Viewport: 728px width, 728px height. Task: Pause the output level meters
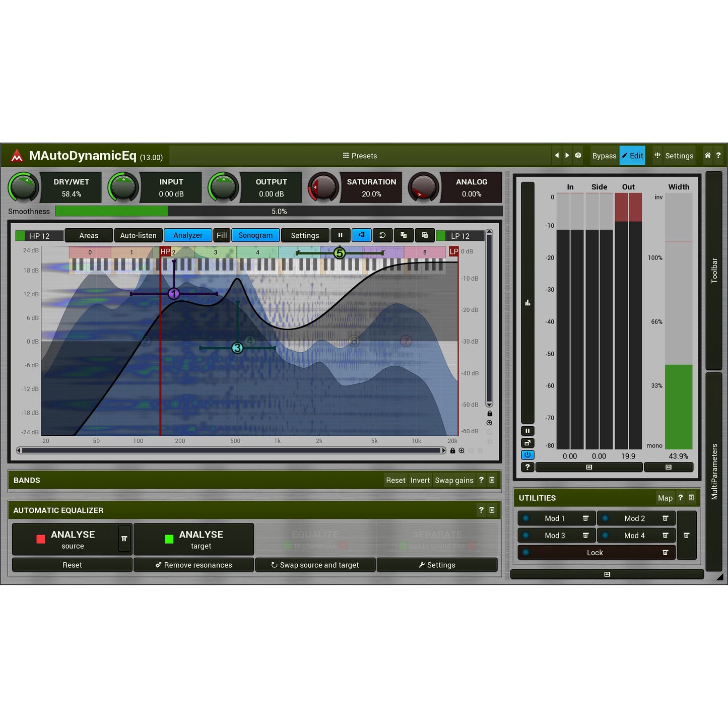tap(527, 431)
